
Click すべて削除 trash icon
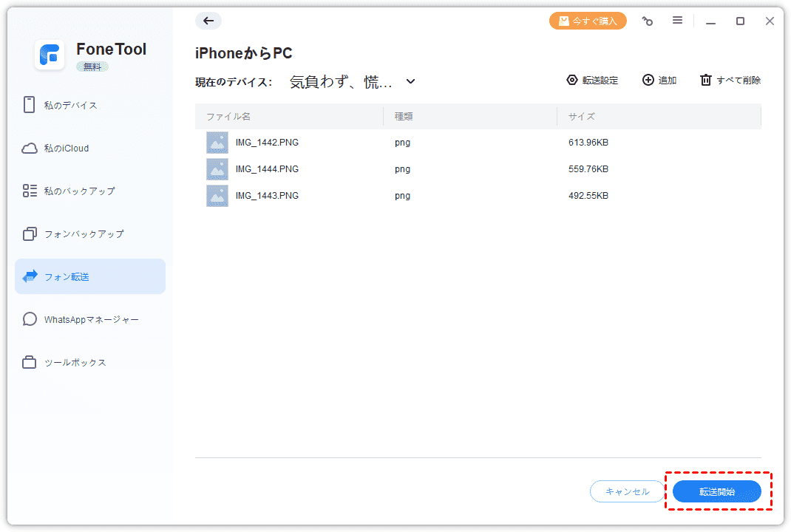(x=706, y=80)
